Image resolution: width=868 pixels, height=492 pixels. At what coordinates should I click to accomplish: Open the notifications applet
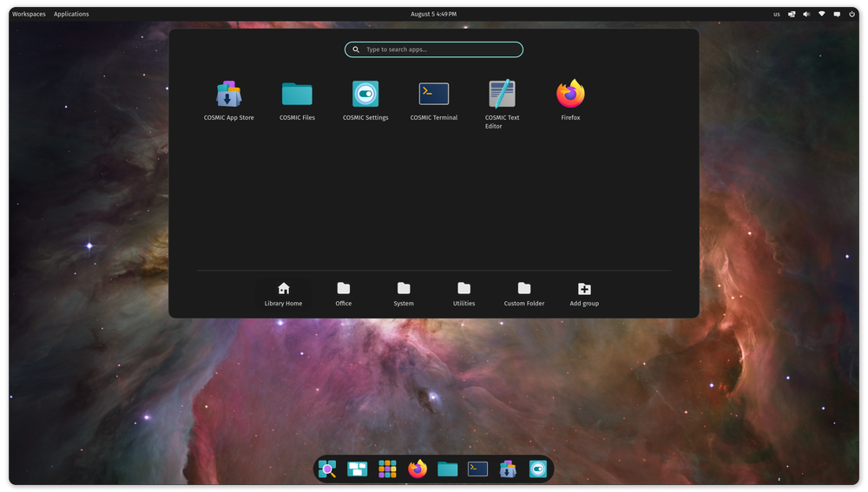click(x=837, y=15)
